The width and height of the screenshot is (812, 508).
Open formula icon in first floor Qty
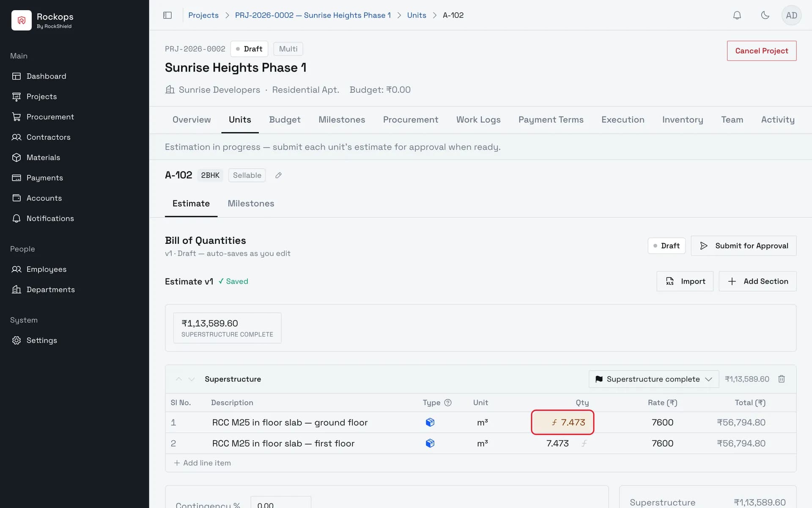[x=584, y=443]
